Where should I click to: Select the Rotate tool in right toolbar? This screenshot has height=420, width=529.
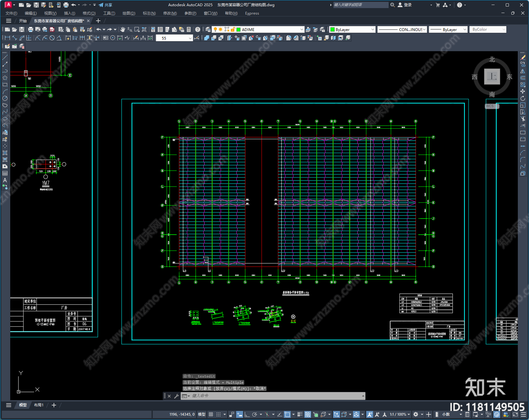click(x=523, y=98)
